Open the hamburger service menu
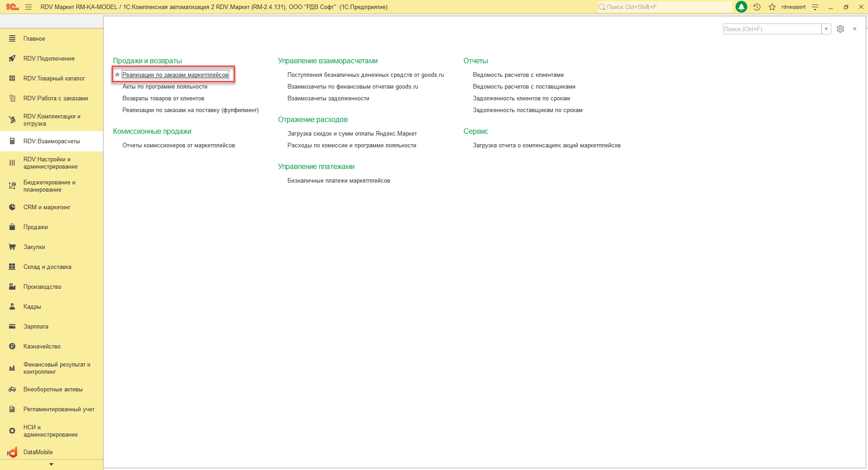The height and width of the screenshot is (470, 868). [28, 7]
